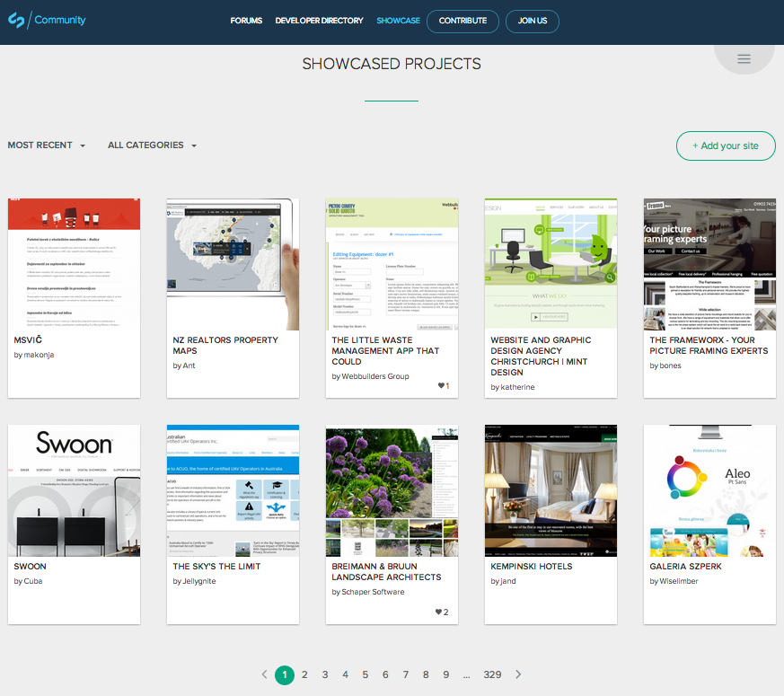Expand the Most Recent sort dropdown
The image size is (784, 696).
(47, 145)
